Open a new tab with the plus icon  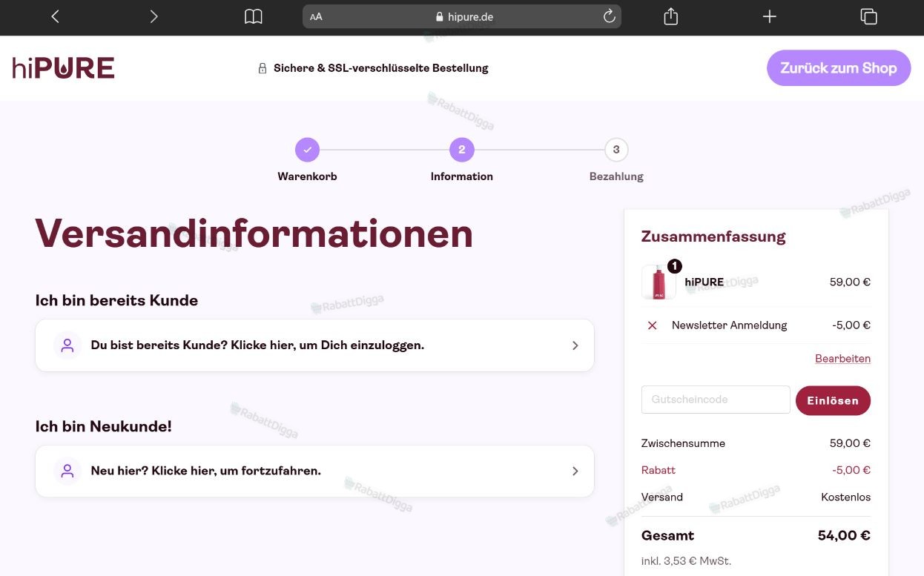click(x=770, y=16)
